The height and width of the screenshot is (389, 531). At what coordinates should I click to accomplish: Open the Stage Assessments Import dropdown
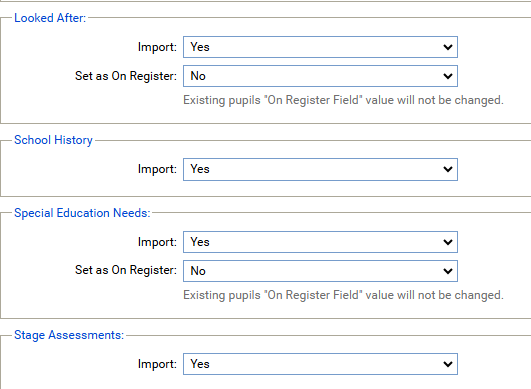click(x=320, y=364)
